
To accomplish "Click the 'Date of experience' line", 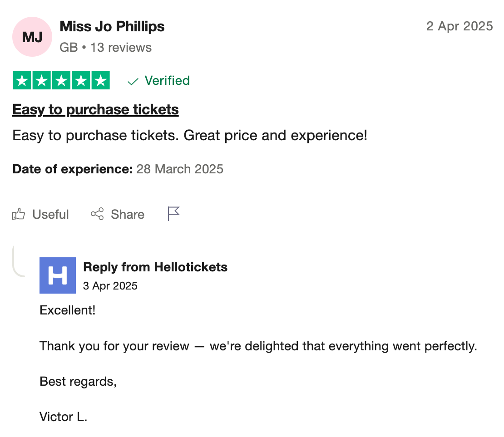I will point(117,169).
